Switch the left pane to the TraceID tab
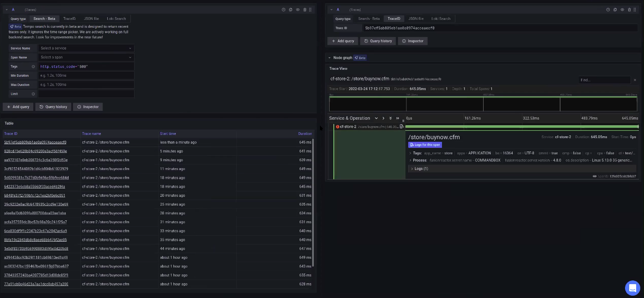The height and width of the screenshot is (298, 644). pyautogui.click(x=69, y=18)
